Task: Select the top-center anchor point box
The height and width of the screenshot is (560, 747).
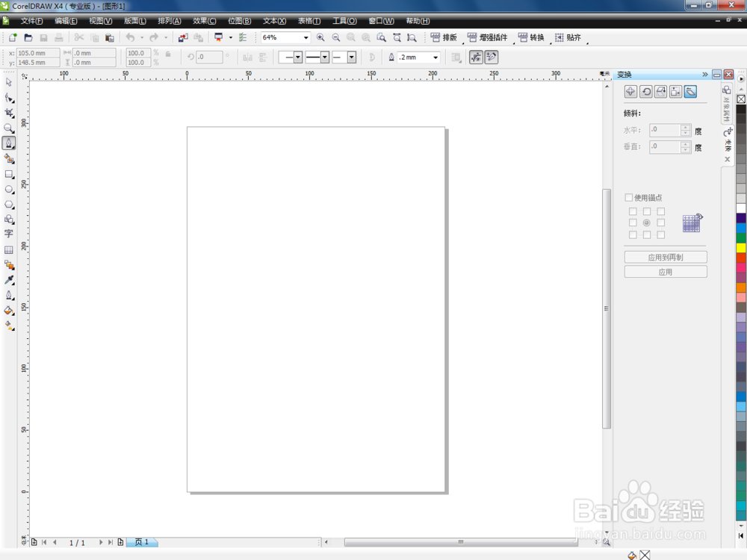Action: (646, 211)
